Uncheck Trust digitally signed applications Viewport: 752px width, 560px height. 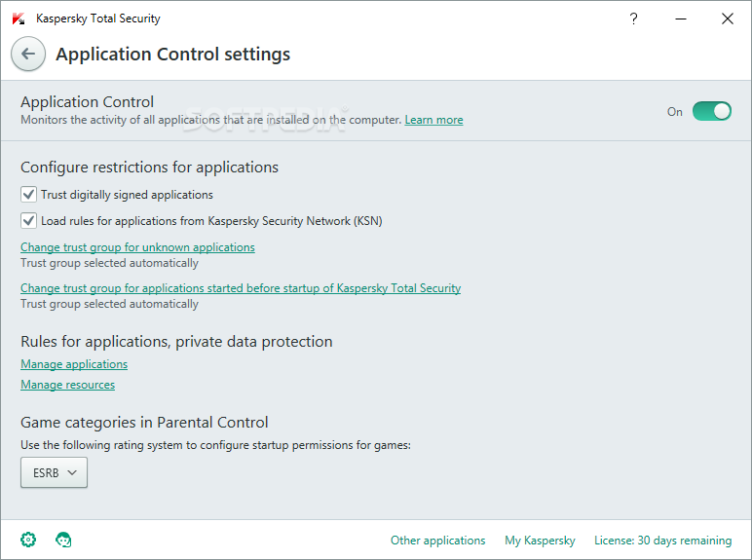click(29, 194)
